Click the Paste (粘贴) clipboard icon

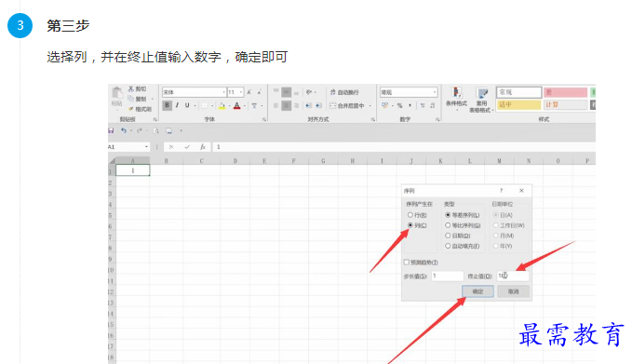coord(117,93)
